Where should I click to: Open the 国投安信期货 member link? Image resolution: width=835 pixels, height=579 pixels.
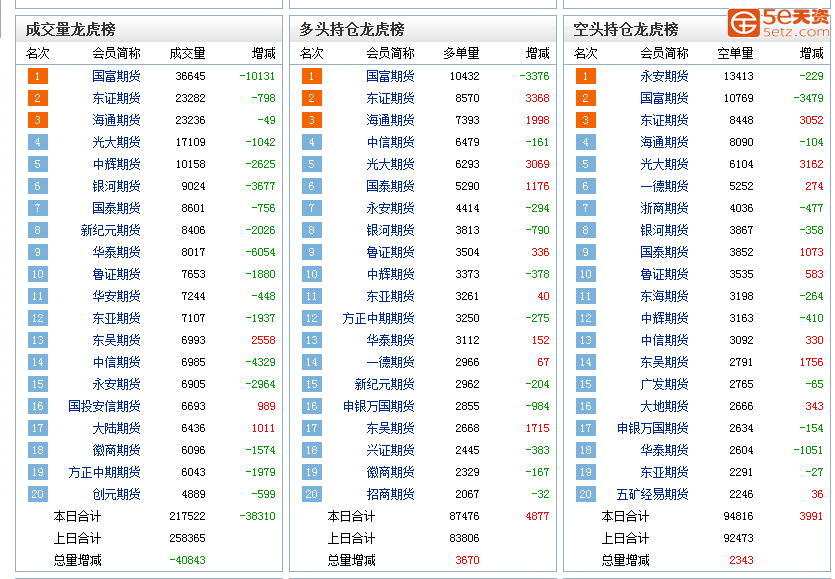coord(104,406)
